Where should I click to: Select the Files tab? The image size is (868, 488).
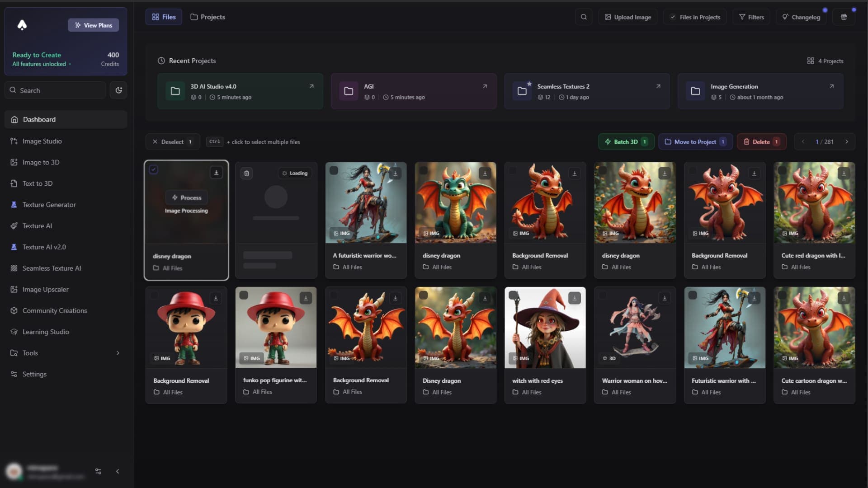pos(164,17)
